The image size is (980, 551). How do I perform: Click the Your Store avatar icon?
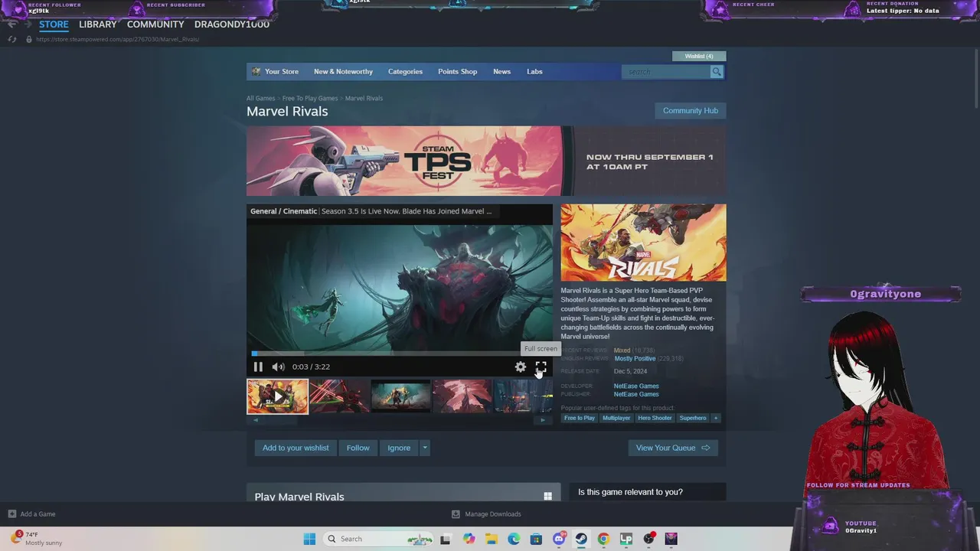pyautogui.click(x=256, y=71)
